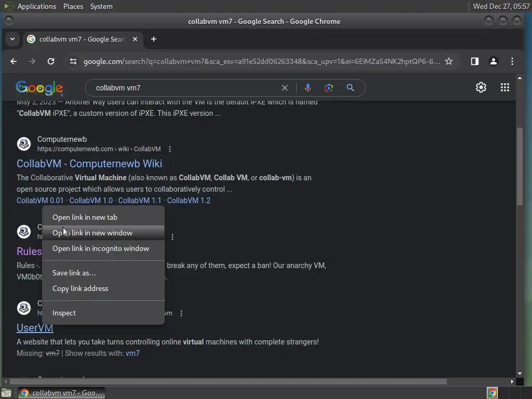The image size is (532, 399).
Task: Click the horizontal scrollbar thumb
Action: pos(229,382)
